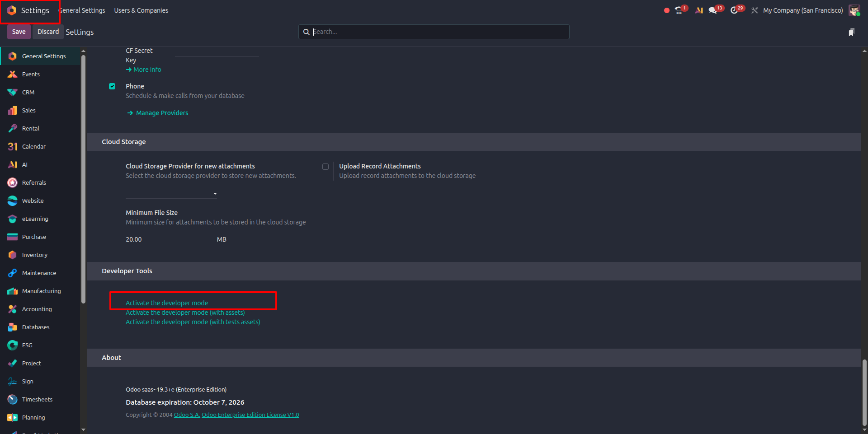Open Cloud Storage Provider dropdown
Viewport: 868px width, 434px height.
[171, 193]
